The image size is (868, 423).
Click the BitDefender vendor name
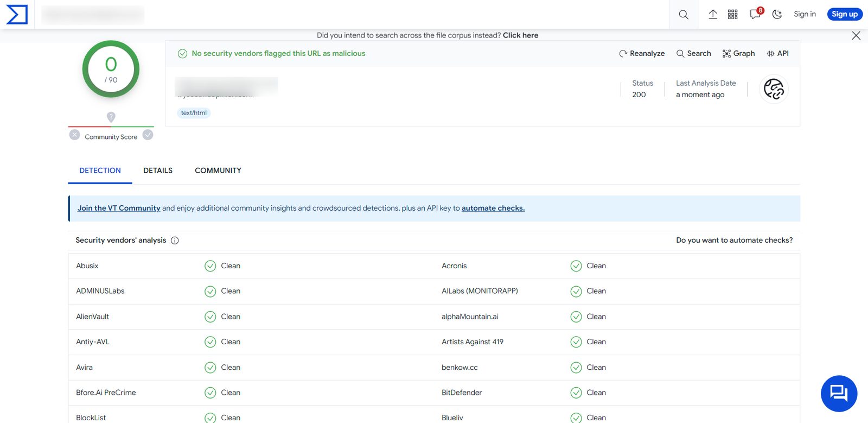tap(462, 393)
